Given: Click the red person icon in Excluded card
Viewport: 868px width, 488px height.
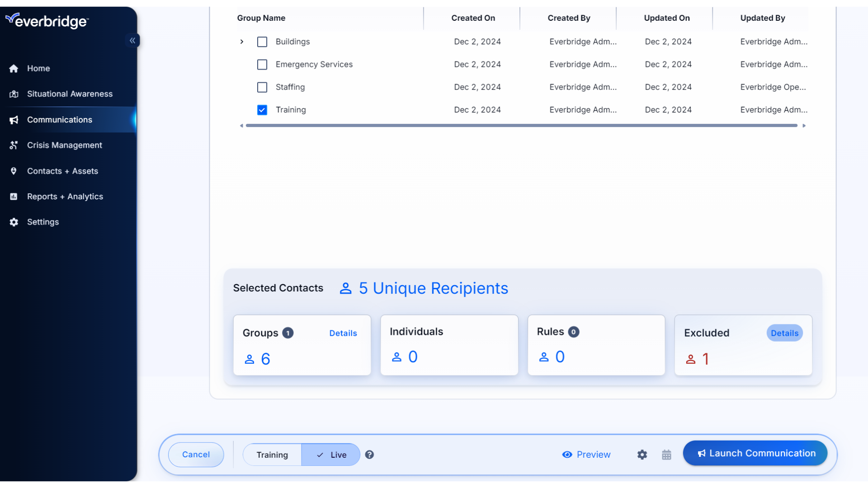Looking at the screenshot, I should pos(690,359).
